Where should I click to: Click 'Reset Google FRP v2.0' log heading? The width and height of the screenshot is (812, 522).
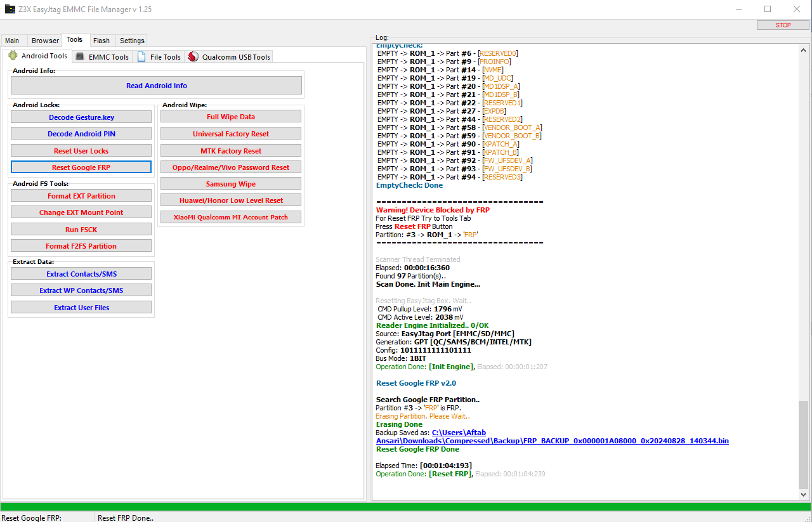(416, 383)
